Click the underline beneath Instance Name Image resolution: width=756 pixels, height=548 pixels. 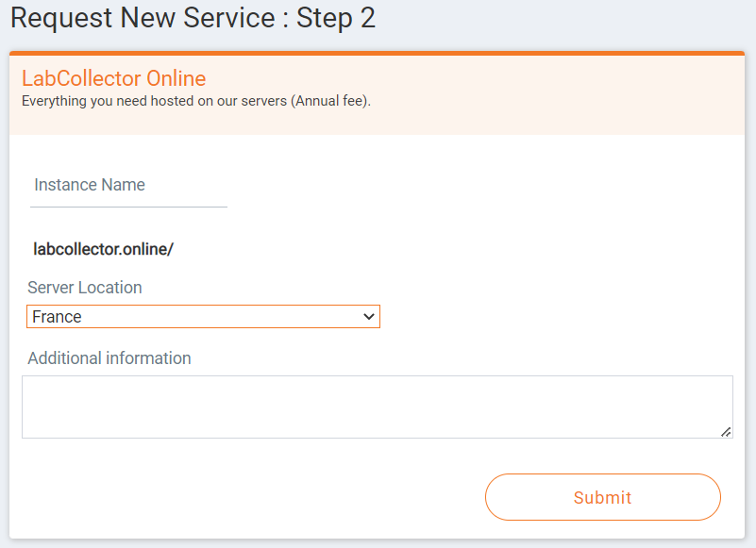pyautogui.click(x=128, y=208)
